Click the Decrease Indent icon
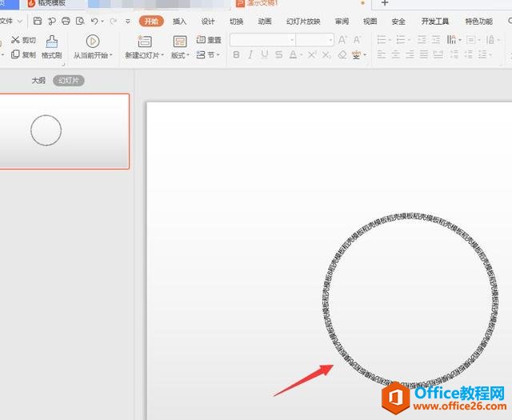Screen dimensions: 512x420 422,40
